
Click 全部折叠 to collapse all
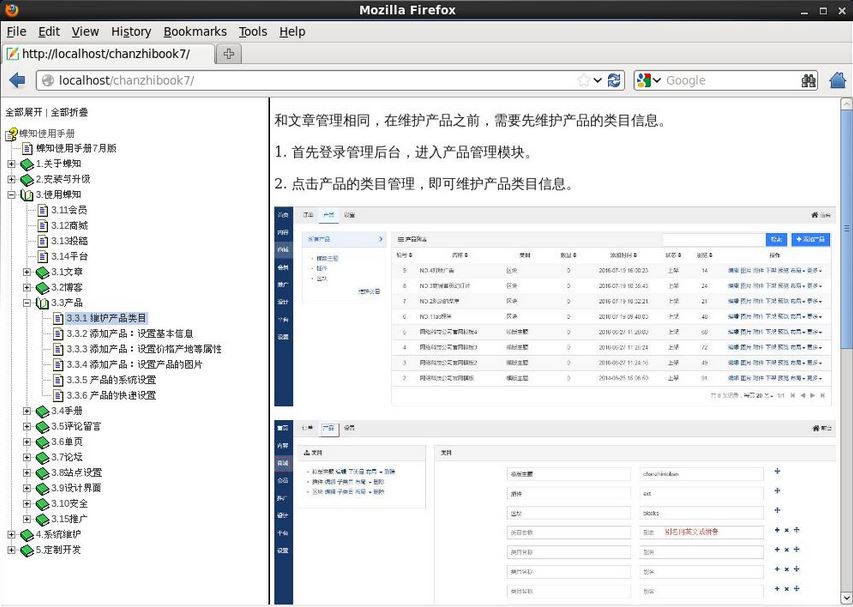pyautogui.click(x=69, y=113)
